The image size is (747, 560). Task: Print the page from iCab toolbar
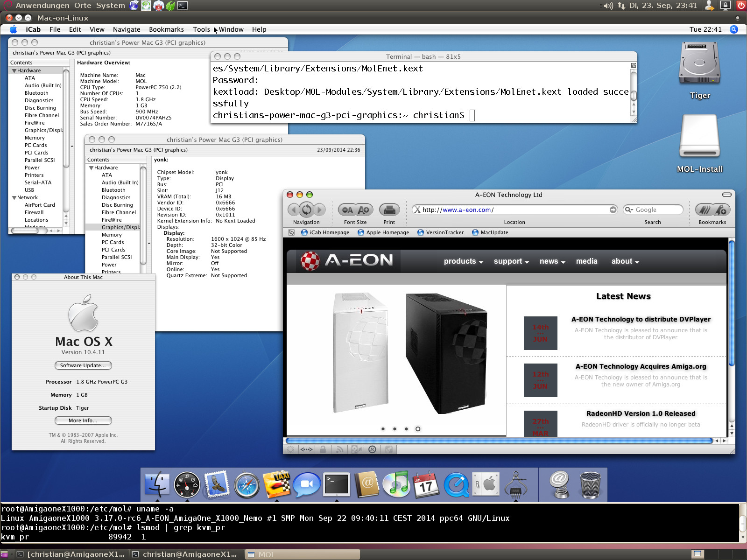coord(389,210)
